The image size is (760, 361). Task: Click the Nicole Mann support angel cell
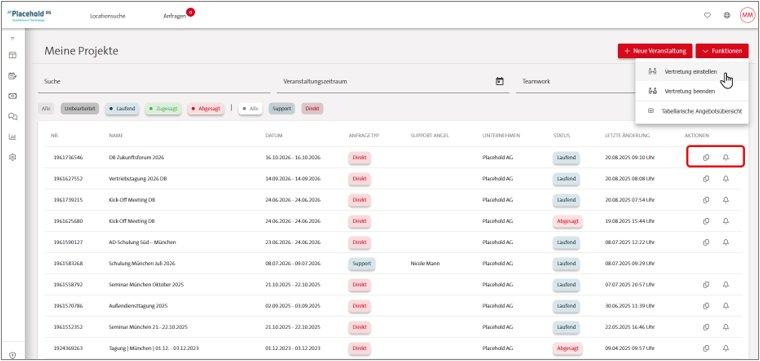(x=425, y=264)
